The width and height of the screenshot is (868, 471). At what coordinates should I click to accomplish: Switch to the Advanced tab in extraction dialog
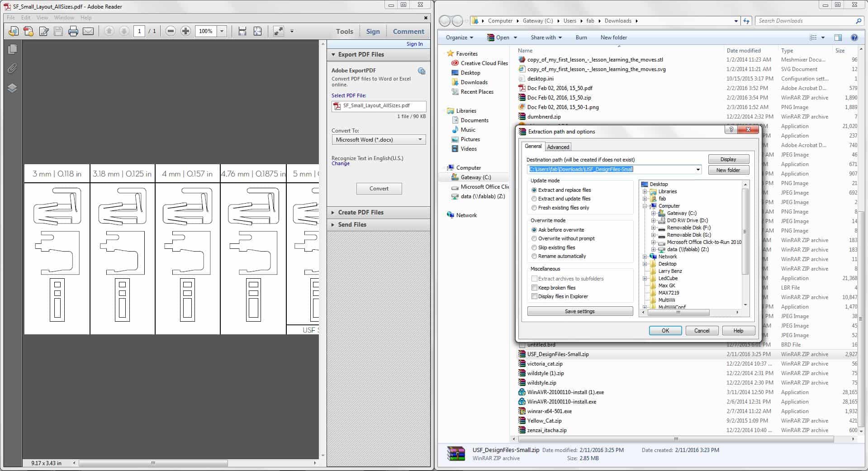[x=558, y=147]
